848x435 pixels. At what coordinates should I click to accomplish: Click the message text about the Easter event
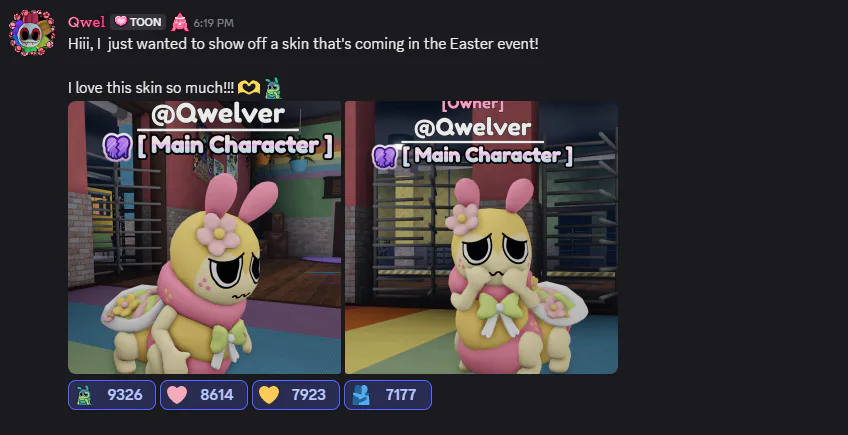point(303,44)
